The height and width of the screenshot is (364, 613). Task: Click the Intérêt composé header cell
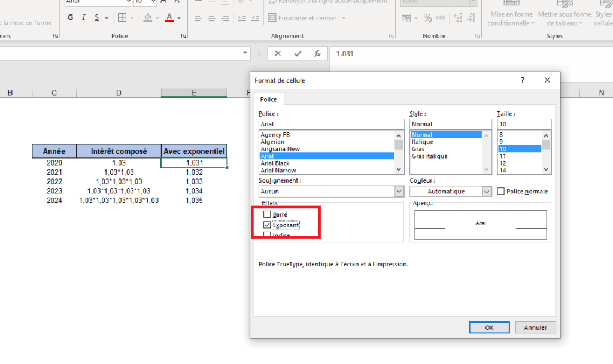point(119,151)
